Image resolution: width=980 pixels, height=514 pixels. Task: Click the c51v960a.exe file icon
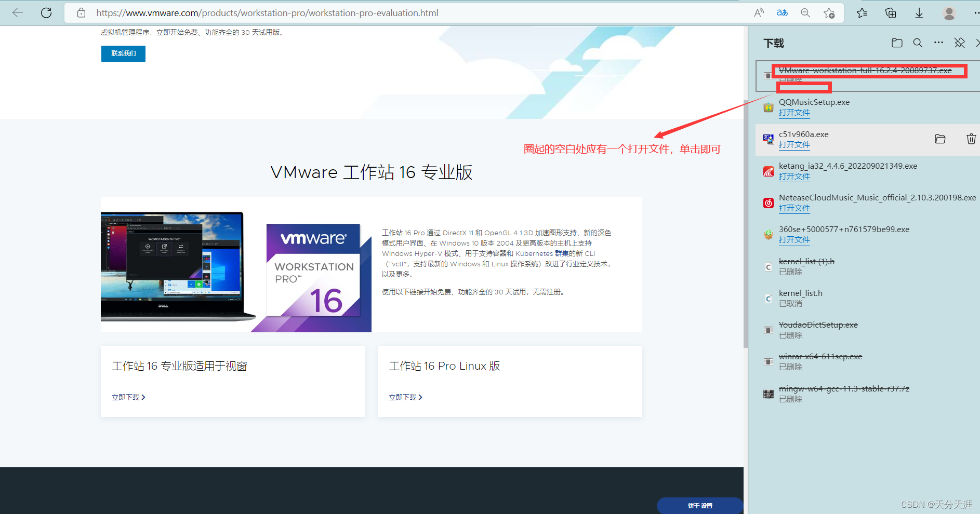tap(769, 139)
